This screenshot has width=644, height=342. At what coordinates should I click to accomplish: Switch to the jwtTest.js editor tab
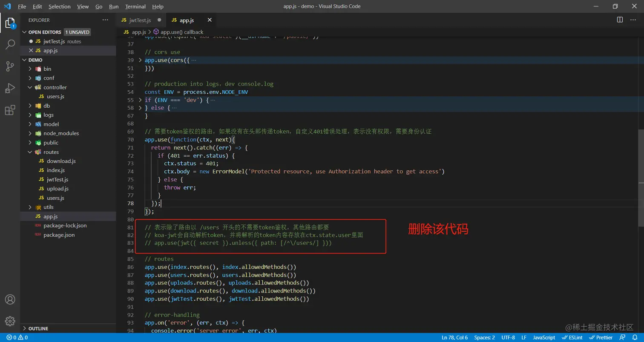[141, 20]
